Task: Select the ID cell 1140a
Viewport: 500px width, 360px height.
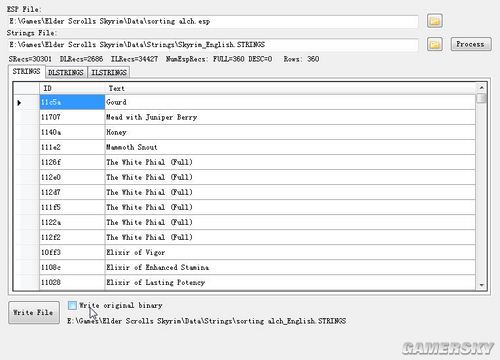Action: click(x=72, y=132)
